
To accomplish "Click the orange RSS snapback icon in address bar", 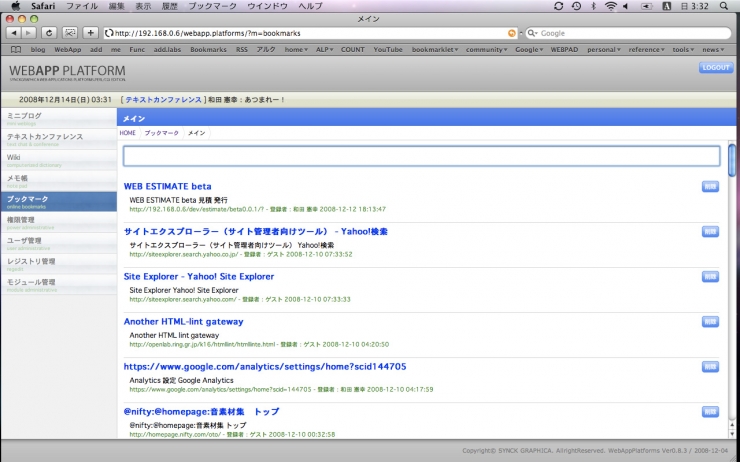I will (x=512, y=33).
